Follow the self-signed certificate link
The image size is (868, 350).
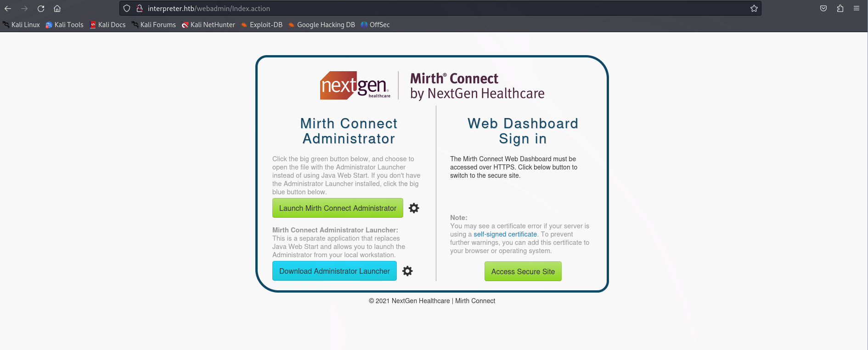click(x=505, y=234)
